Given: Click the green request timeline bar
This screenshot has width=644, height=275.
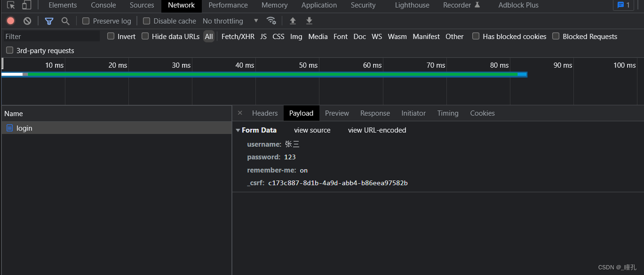Looking at the screenshot, I should tap(273, 74).
